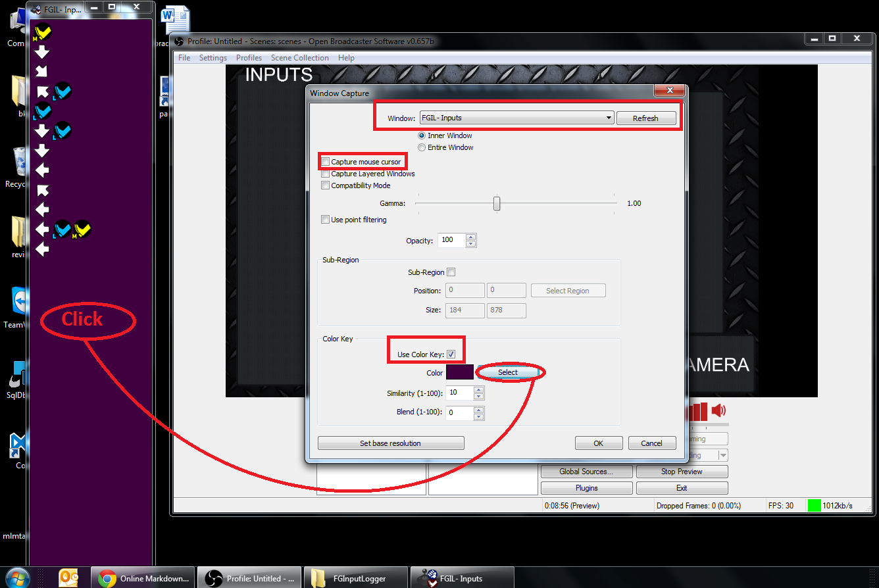Open the Scene Collection menu
The image size is (879, 588).
click(x=300, y=58)
